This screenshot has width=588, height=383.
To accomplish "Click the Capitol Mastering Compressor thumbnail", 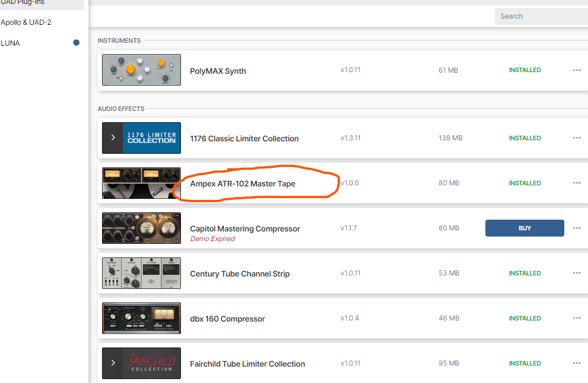I will pos(142,228).
